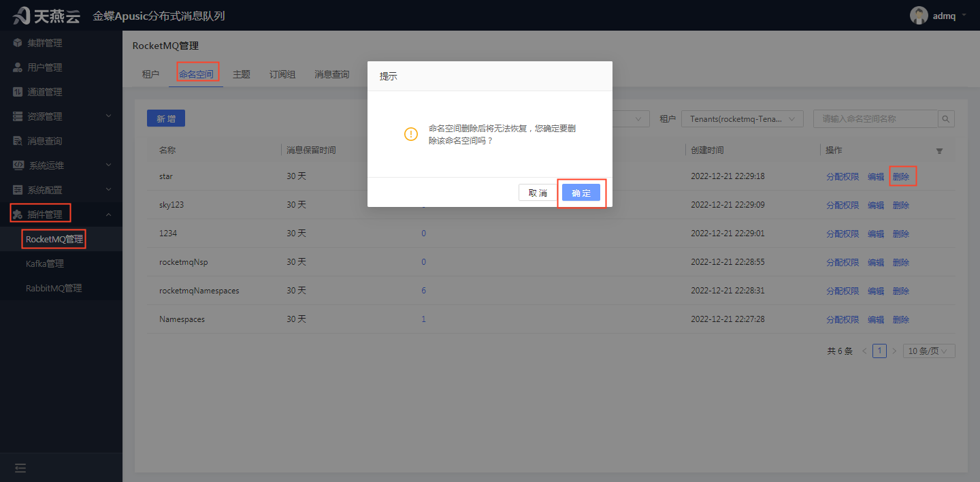
Task: Collapse the sidebar with bottom toggle icon
Action: tap(20, 468)
